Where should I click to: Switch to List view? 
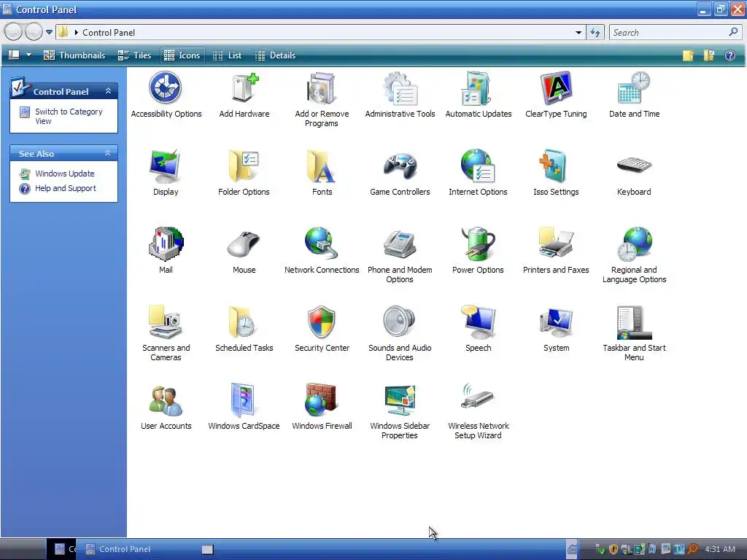227,55
